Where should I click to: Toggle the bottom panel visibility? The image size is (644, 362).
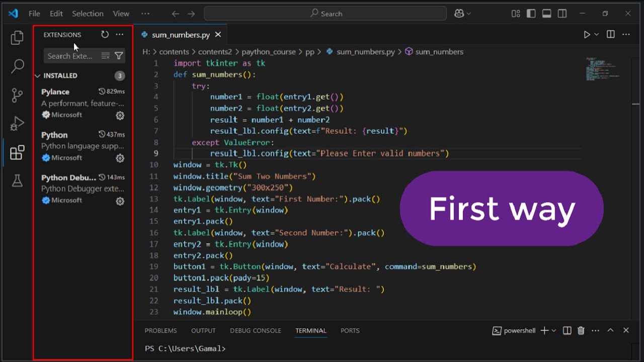(547, 14)
